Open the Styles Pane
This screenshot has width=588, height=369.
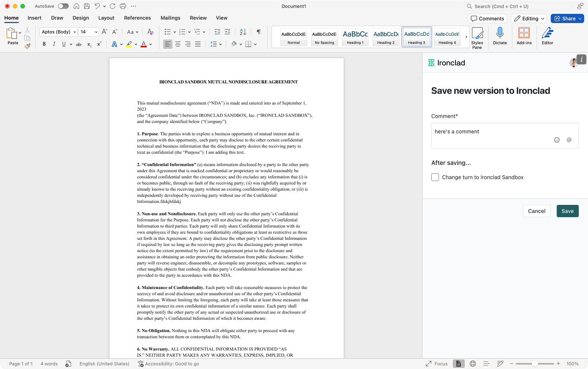[477, 38]
